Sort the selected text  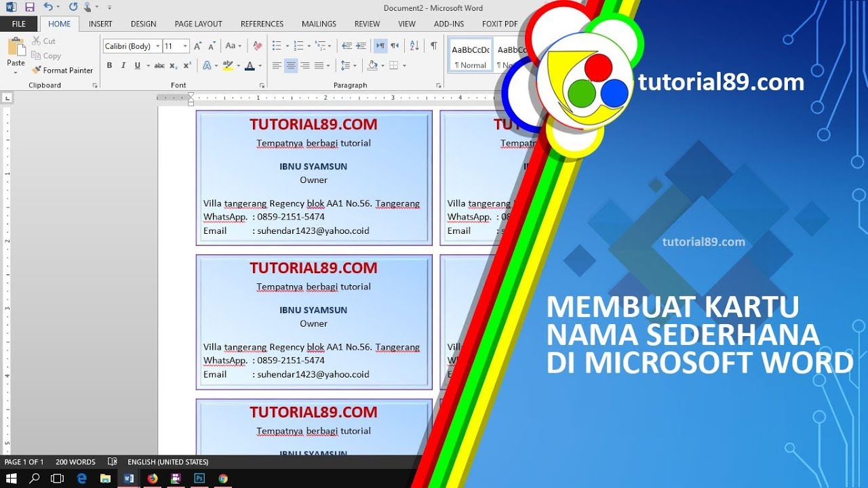tap(414, 46)
